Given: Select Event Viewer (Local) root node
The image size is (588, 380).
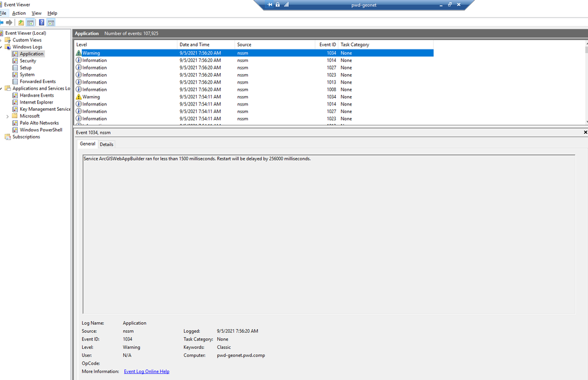Looking at the screenshot, I should (x=25, y=33).
